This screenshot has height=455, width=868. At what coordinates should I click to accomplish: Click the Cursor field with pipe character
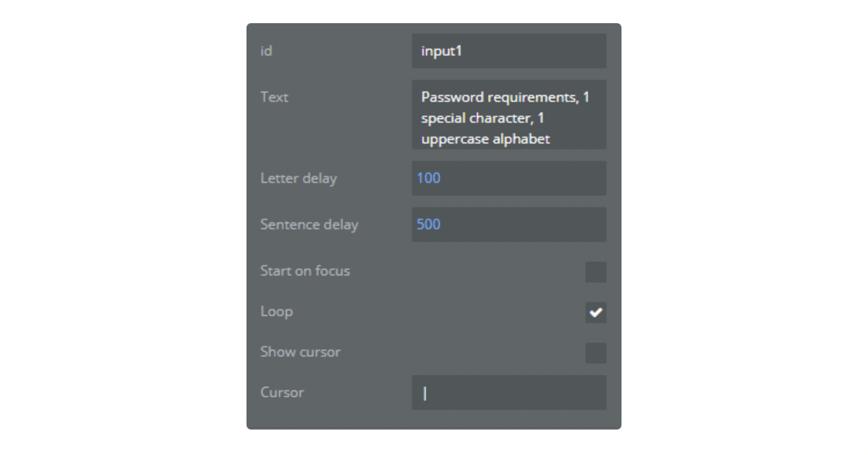pos(509,392)
